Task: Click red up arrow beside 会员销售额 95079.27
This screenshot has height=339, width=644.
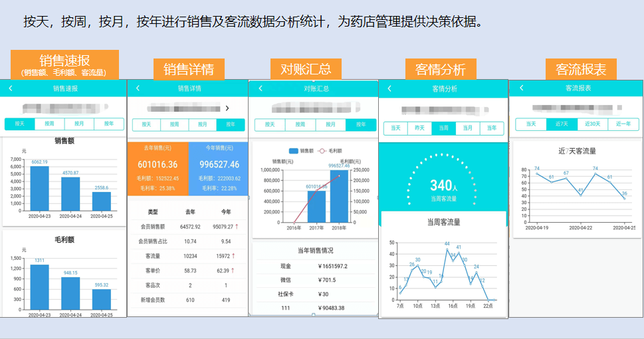Action: [237, 227]
